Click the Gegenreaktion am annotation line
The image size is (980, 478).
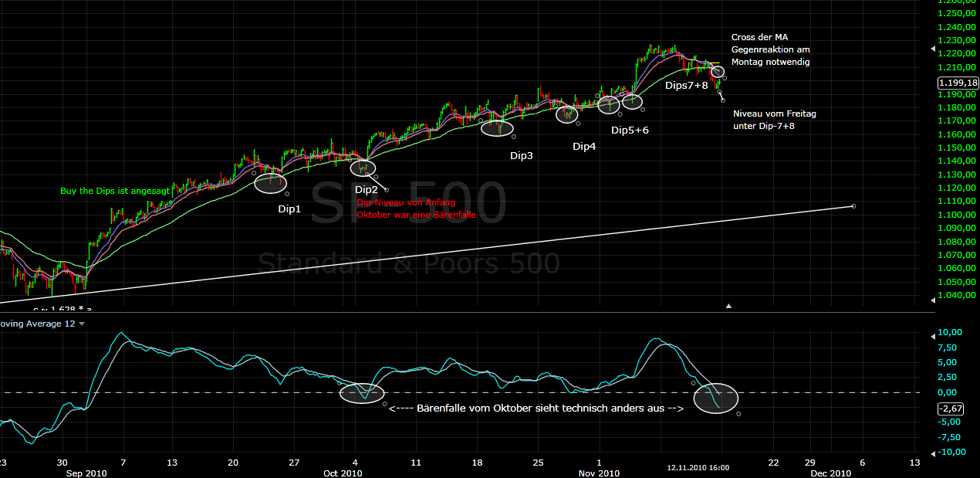click(x=770, y=49)
